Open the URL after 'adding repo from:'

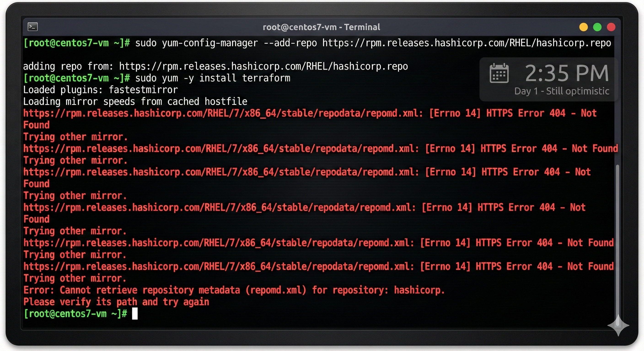pyautogui.click(x=263, y=66)
